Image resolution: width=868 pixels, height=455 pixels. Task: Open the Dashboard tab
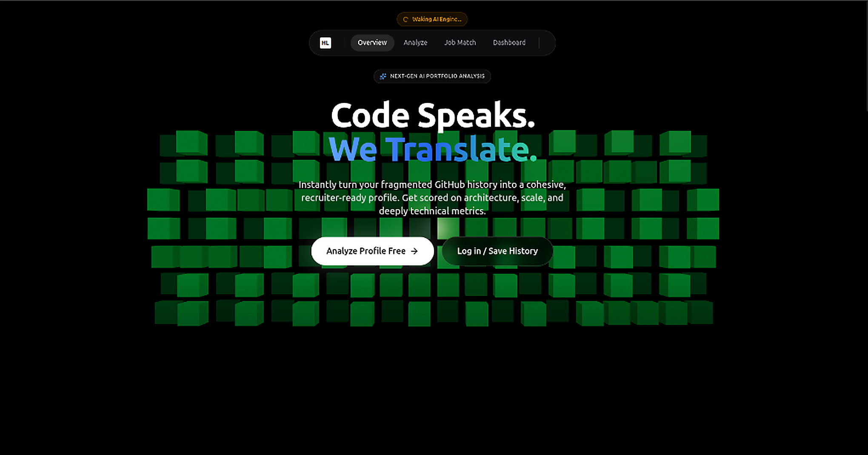[509, 43]
